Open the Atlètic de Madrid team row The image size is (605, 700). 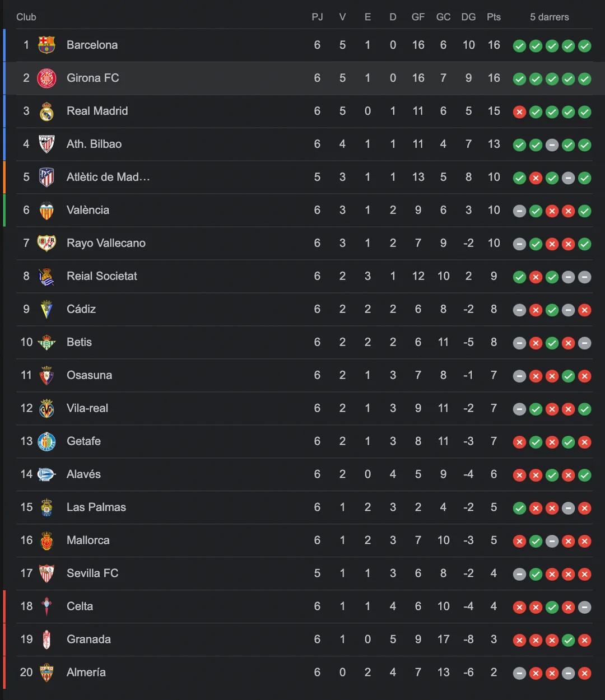point(108,177)
